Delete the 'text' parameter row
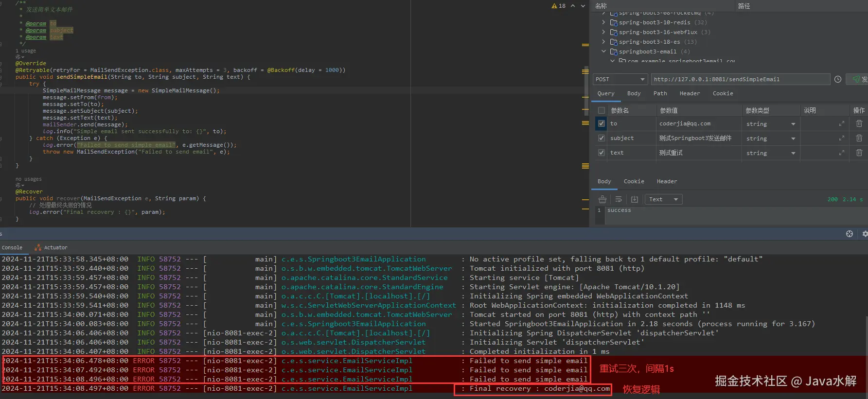Screen dimensions: 868x399 point(859,153)
